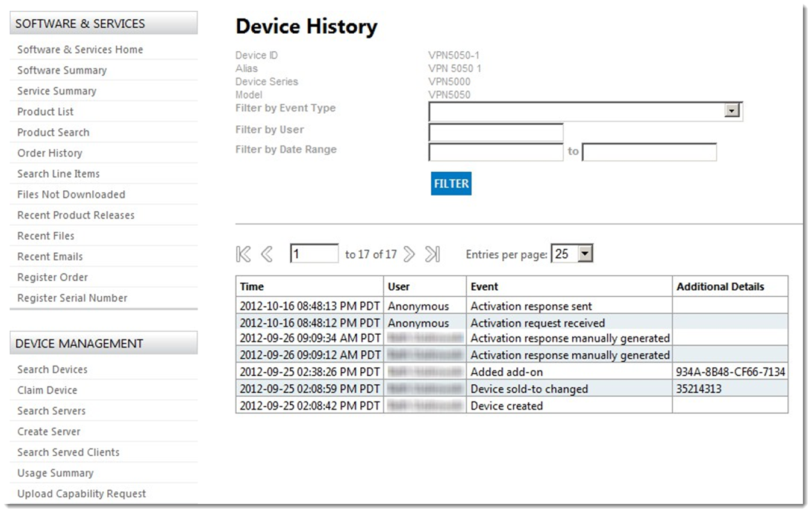Screen dimensions: 812x513
Task: Open Recent Emails
Action: pos(50,256)
